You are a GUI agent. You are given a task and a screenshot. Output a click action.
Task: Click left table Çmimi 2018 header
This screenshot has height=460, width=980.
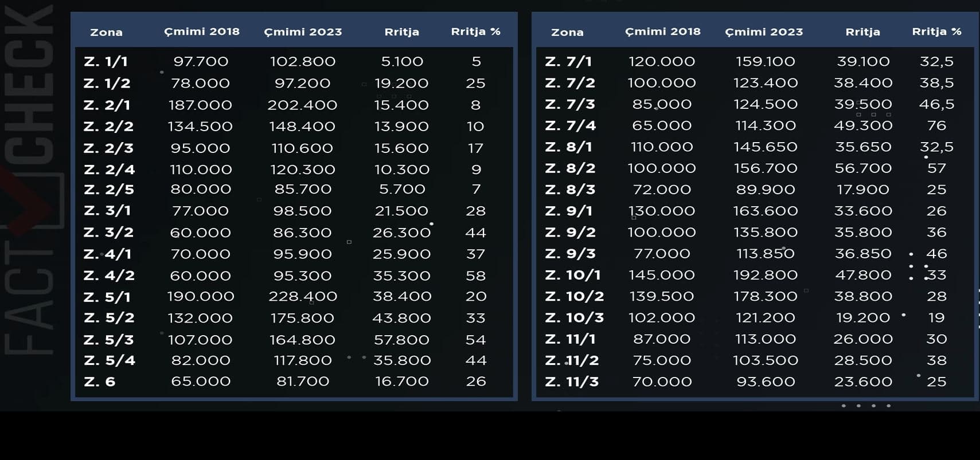point(202,32)
